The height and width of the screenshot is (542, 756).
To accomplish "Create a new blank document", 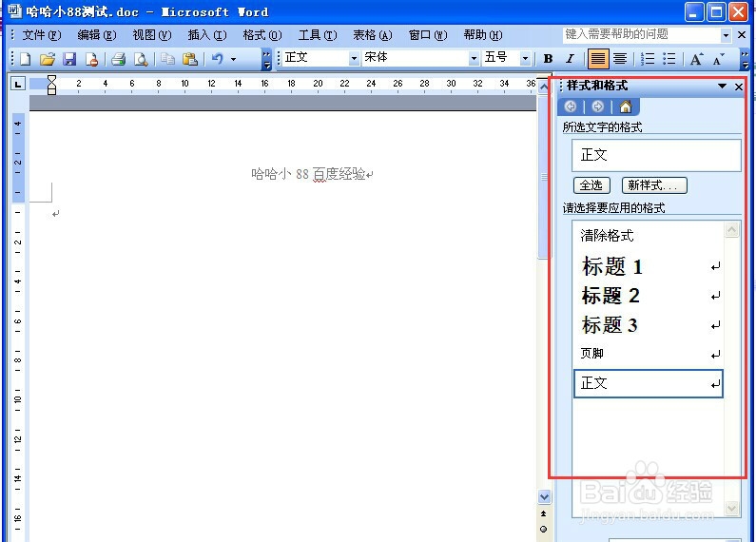I will point(25,59).
